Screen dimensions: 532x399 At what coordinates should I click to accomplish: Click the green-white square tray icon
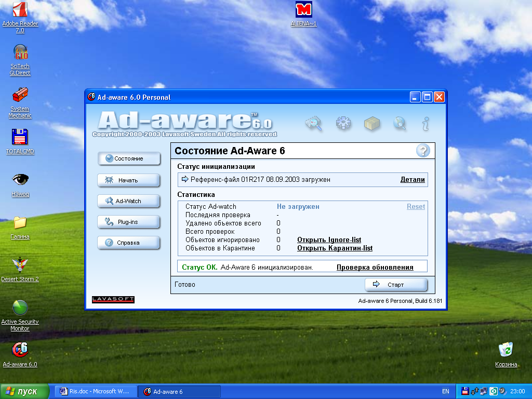[x=494, y=391]
